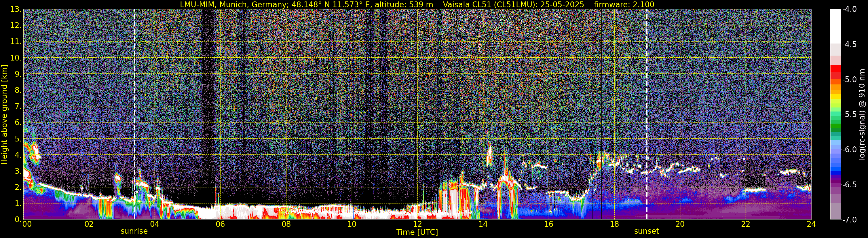
Task: Click the height axis tick '7.'
Action: (x=18, y=107)
